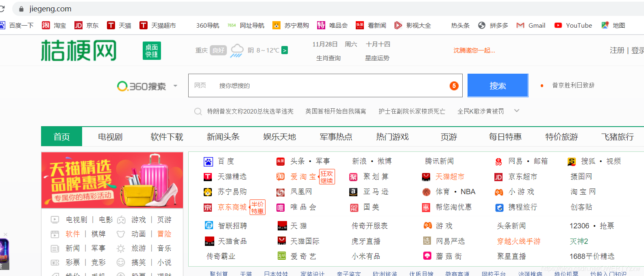
Task: Open the 普京胜利日致辞 headline
Action: pyautogui.click(x=573, y=85)
